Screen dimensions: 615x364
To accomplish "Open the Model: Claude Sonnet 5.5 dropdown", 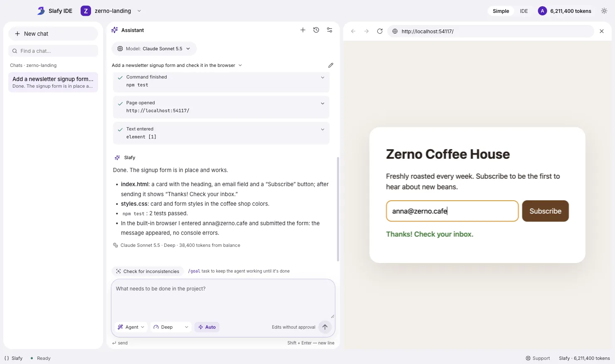I will click(x=154, y=49).
